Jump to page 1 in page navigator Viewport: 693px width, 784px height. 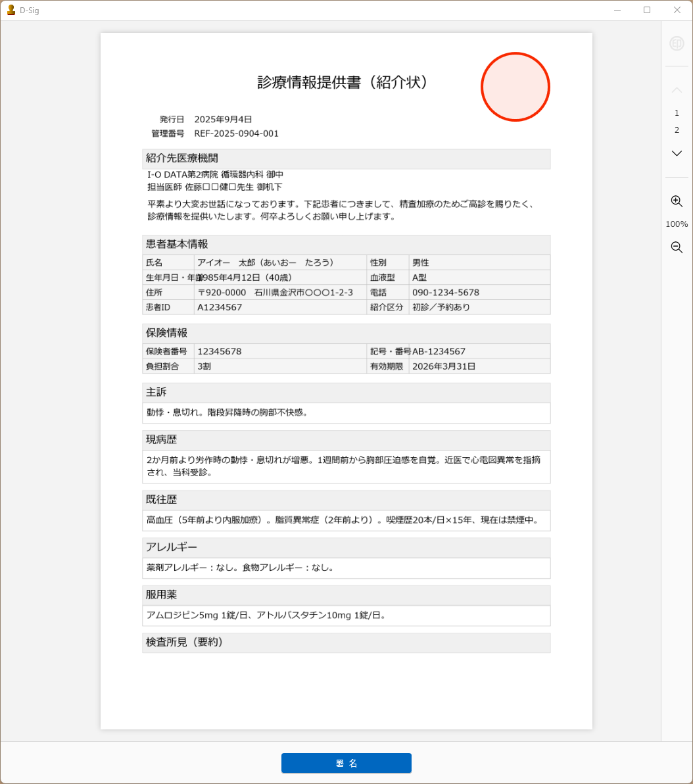pyautogui.click(x=677, y=113)
